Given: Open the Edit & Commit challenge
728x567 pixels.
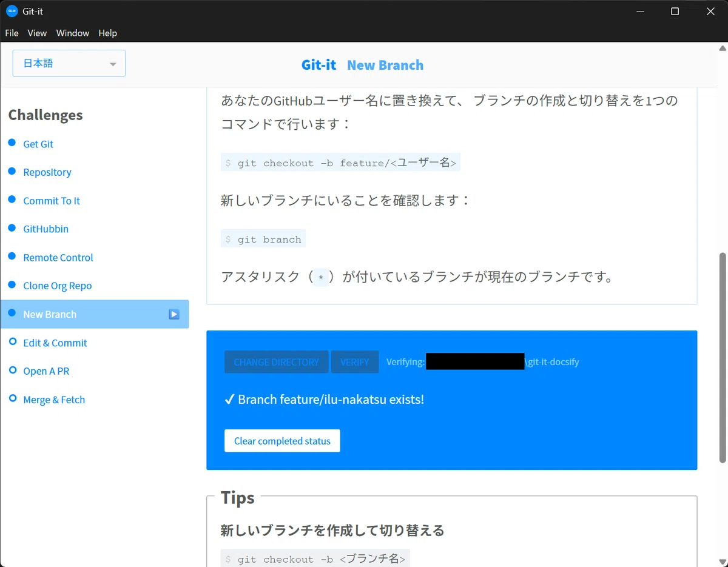Looking at the screenshot, I should point(55,343).
